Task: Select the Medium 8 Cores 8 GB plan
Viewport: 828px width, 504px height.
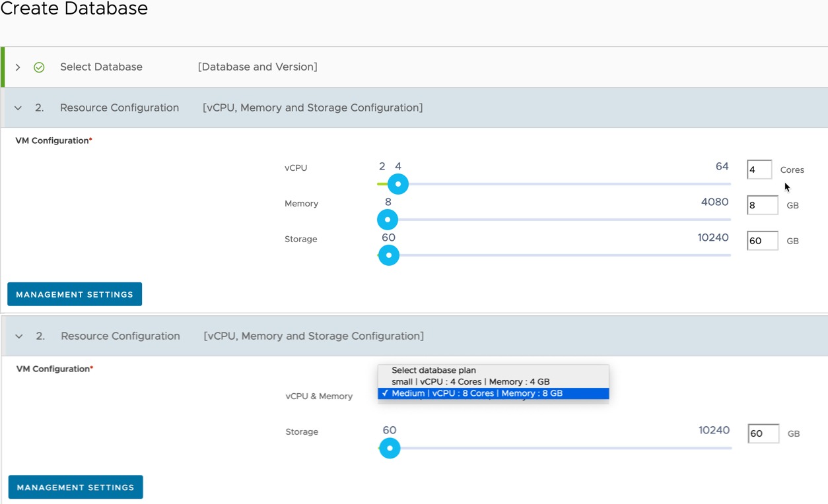Action: 493,393
